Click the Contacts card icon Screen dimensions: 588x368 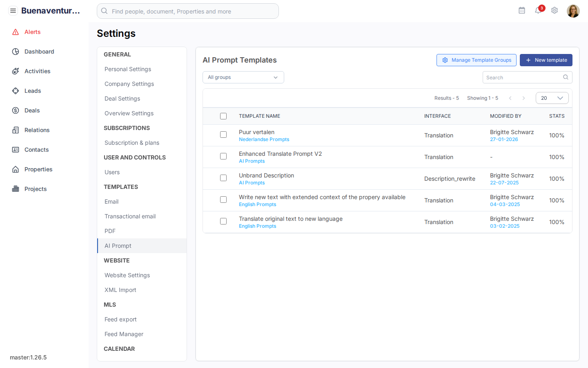16,150
